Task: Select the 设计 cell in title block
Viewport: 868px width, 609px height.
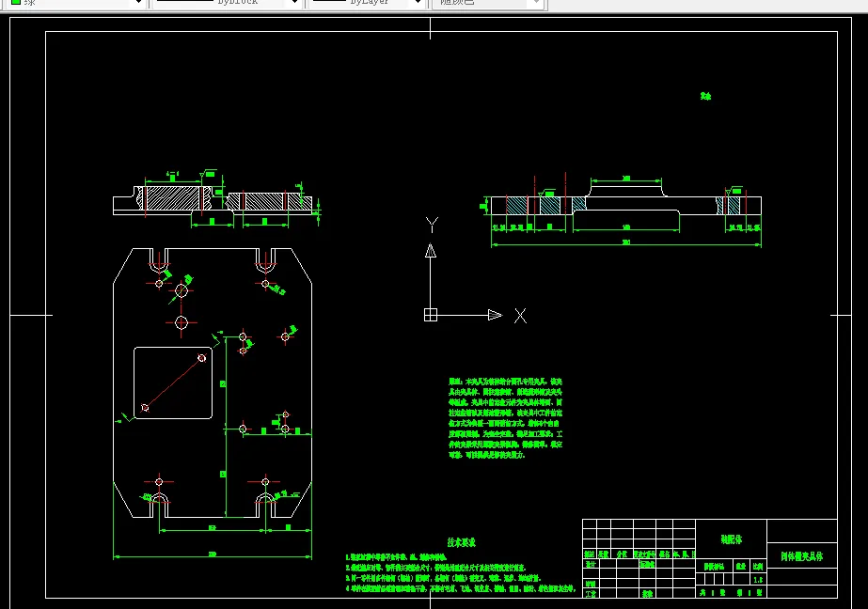Action: (591, 565)
